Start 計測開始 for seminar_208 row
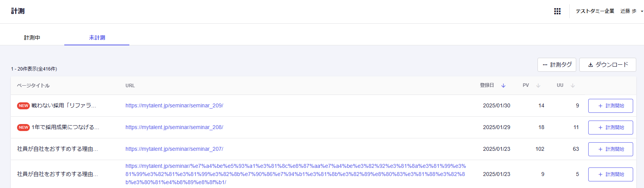 point(610,128)
